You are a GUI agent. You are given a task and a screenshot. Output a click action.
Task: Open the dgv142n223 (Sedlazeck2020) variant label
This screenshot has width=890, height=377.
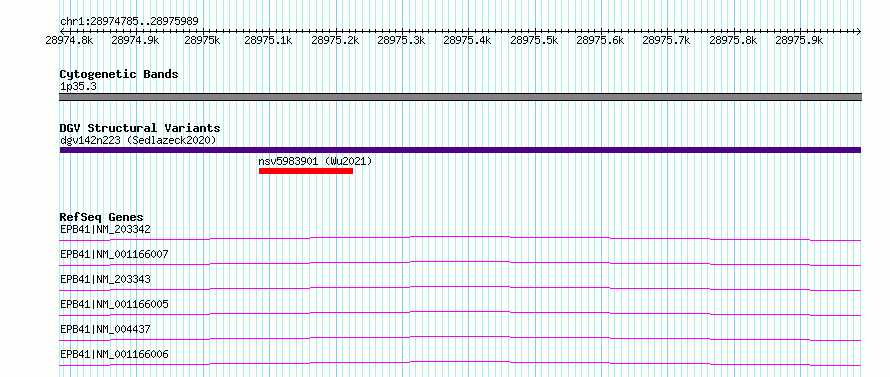click(138, 140)
